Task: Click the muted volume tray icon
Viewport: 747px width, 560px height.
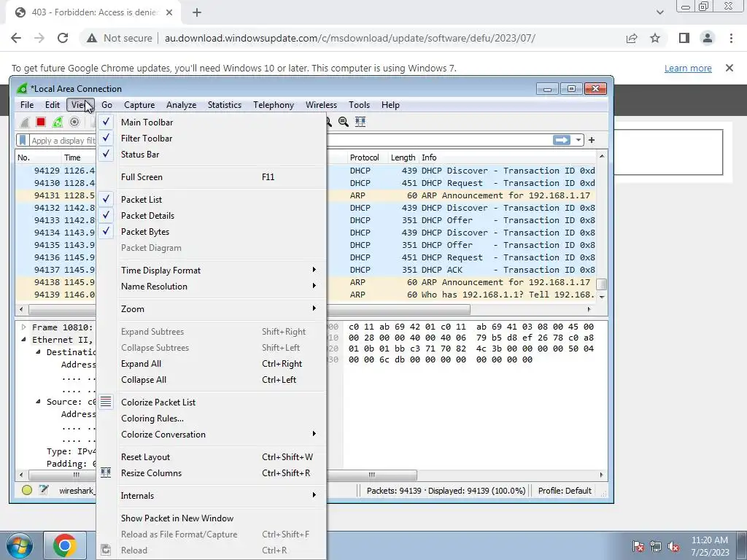Action: (673, 546)
